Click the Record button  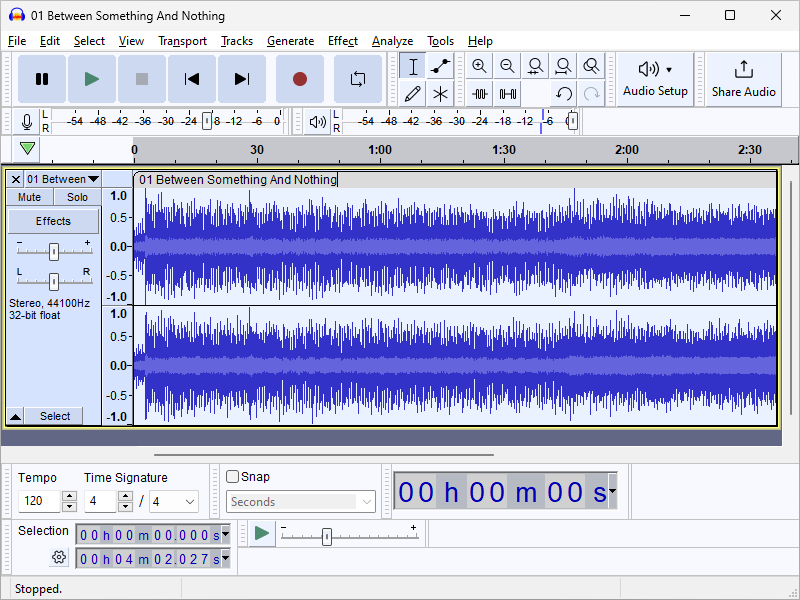(299, 79)
